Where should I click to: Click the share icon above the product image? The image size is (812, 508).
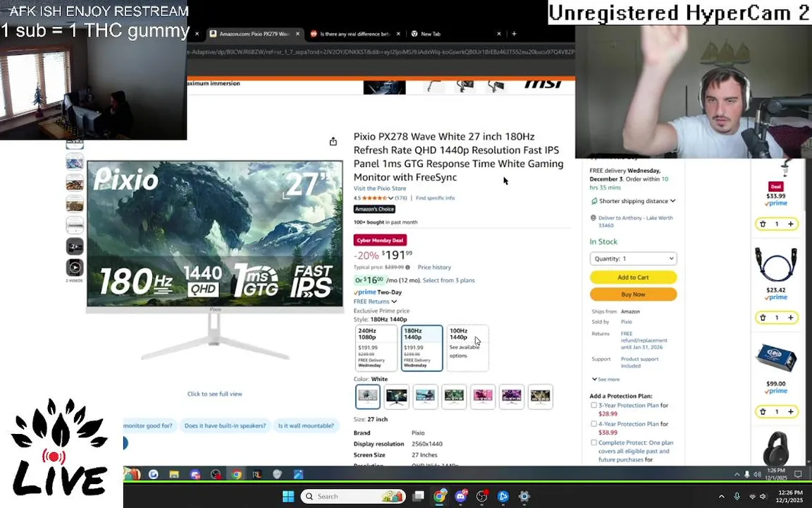[333, 142]
